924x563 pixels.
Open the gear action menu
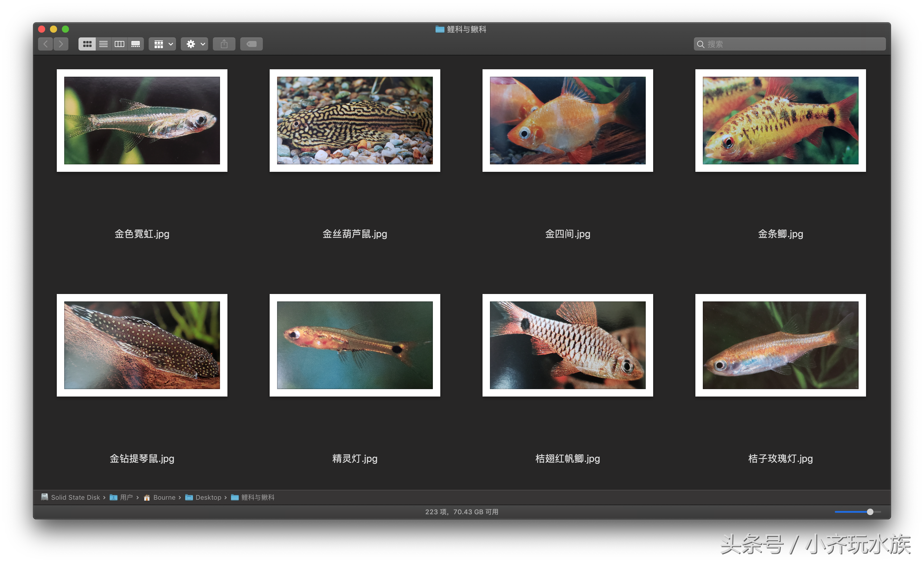click(195, 44)
